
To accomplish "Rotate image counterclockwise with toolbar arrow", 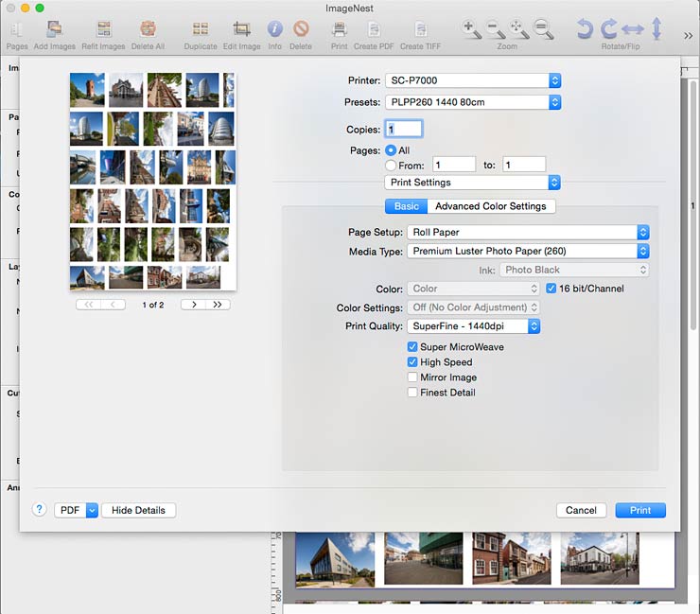I will coord(584,29).
